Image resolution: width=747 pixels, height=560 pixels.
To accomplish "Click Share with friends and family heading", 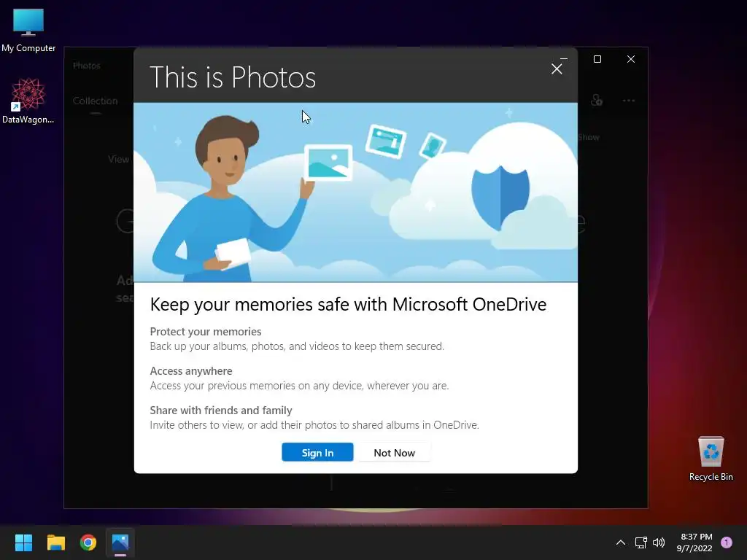I will (221, 411).
